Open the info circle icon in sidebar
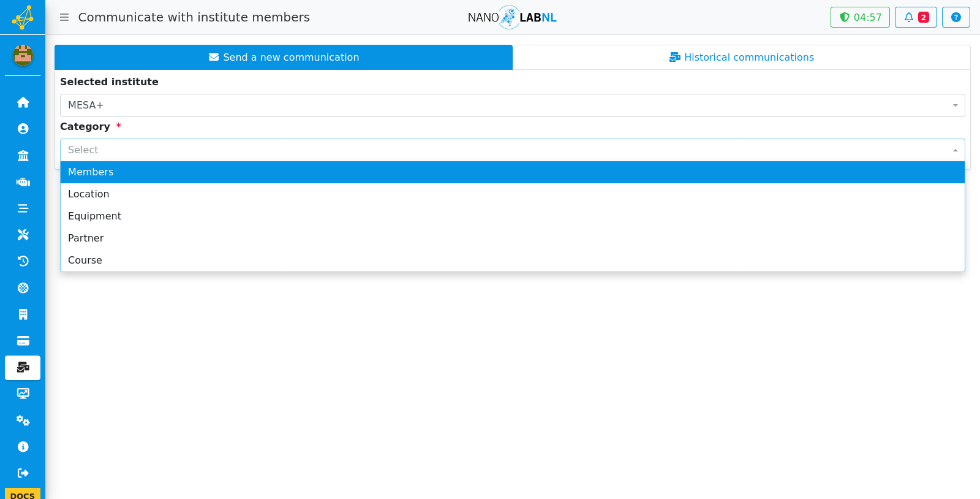The height and width of the screenshot is (499, 980). 23,447
